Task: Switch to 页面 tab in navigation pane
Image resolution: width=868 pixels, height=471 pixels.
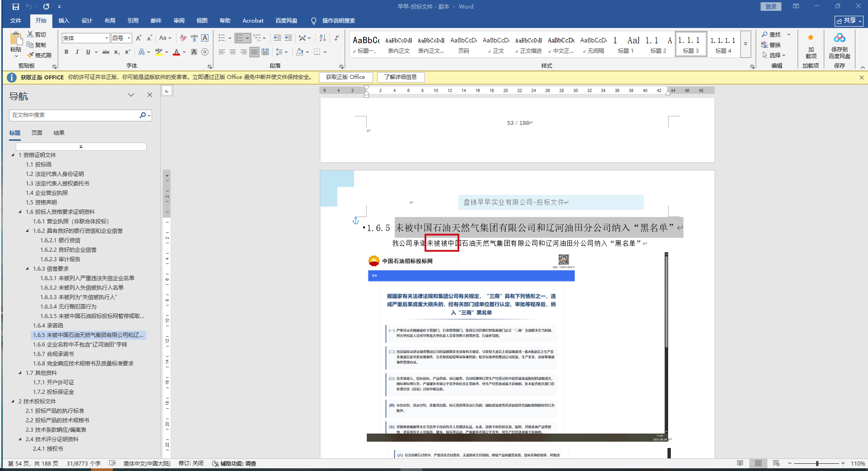Action: [37, 133]
